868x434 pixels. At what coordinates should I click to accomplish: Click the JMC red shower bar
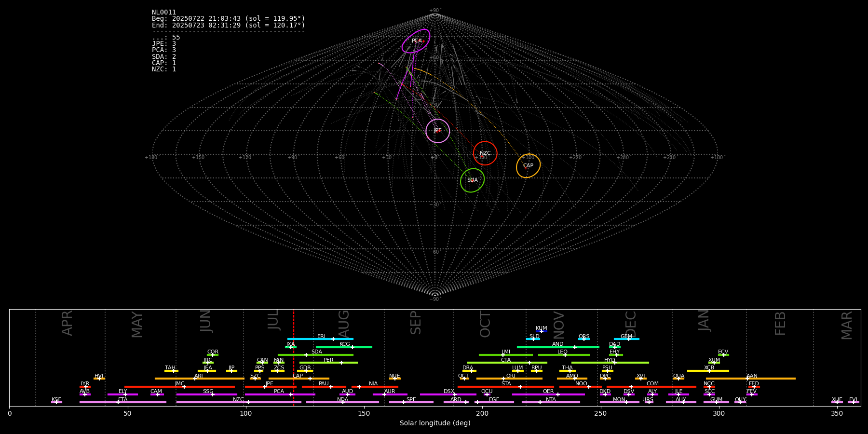coord(180,386)
